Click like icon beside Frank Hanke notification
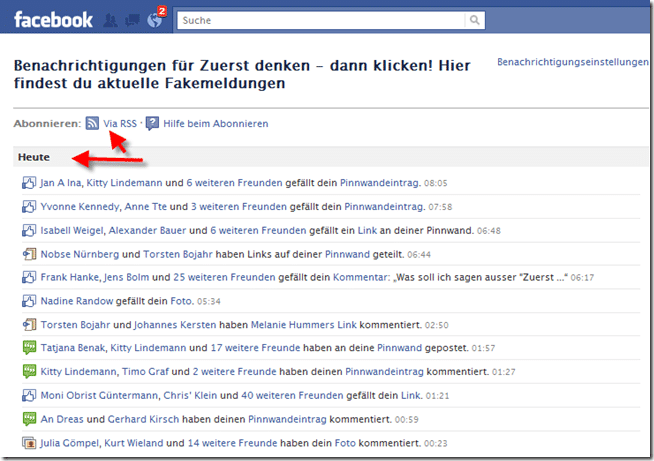Viewport: 654px width, 461px height. 29,277
